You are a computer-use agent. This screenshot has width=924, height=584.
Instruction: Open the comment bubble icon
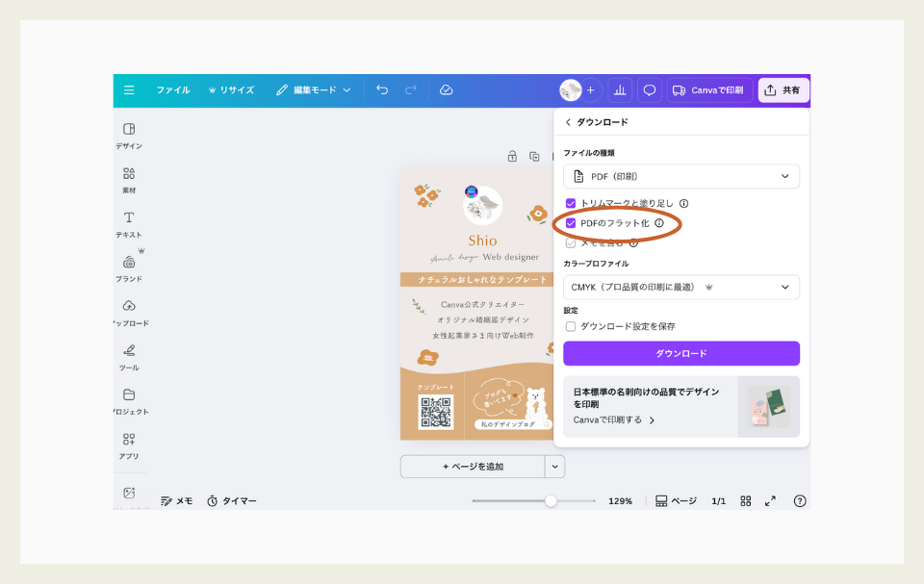click(649, 89)
